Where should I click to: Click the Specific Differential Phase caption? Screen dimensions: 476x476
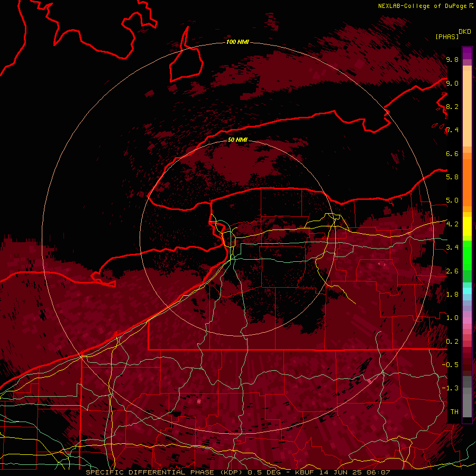(237, 472)
